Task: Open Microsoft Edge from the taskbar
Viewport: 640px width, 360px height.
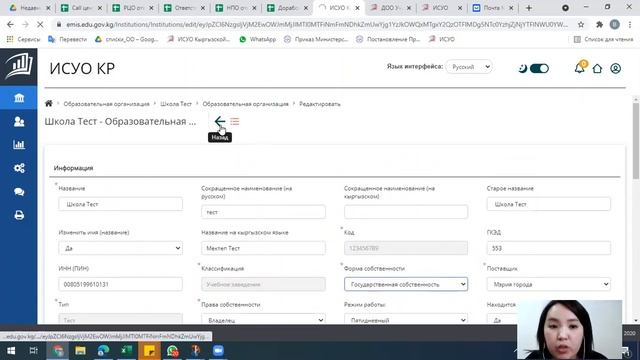Action: click(103, 351)
